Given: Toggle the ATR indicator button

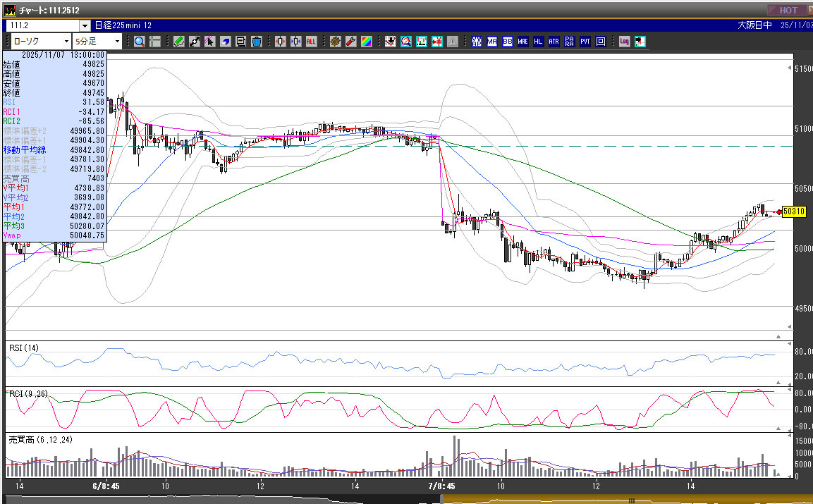Looking at the screenshot, I should coord(554,42).
